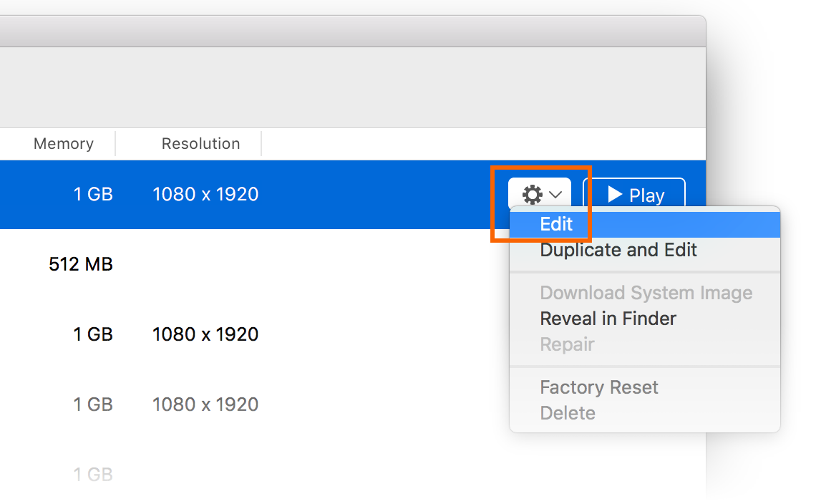This screenshot has width=816, height=504.
Task: Sort devices by the Resolution column
Action: coord(200,143)
